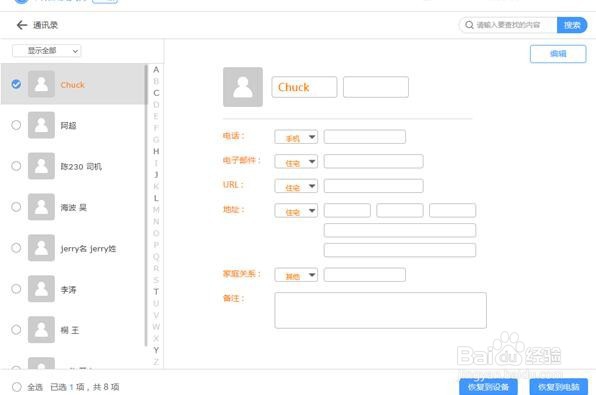This screenshot has height=395, width=596.
Task: Click the 备注 notes text area
Action: pyautogui.click(x=380, y=310)
